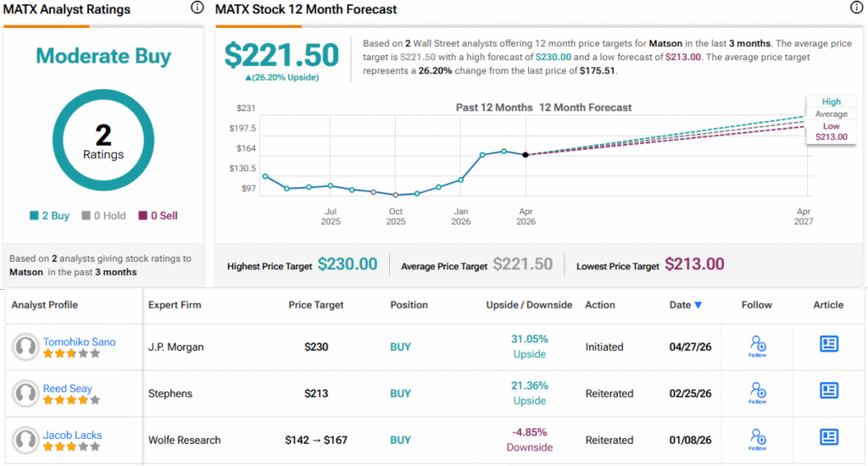
Task: Click info icon beside MATX Analyst Ratings
Action: (197, 8)
